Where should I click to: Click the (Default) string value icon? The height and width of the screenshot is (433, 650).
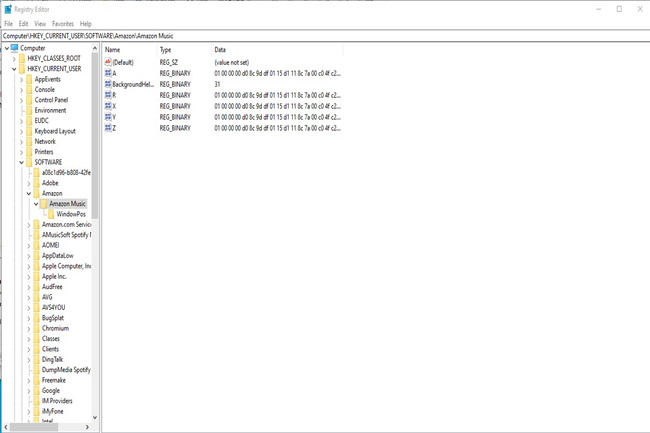point(108,62)
